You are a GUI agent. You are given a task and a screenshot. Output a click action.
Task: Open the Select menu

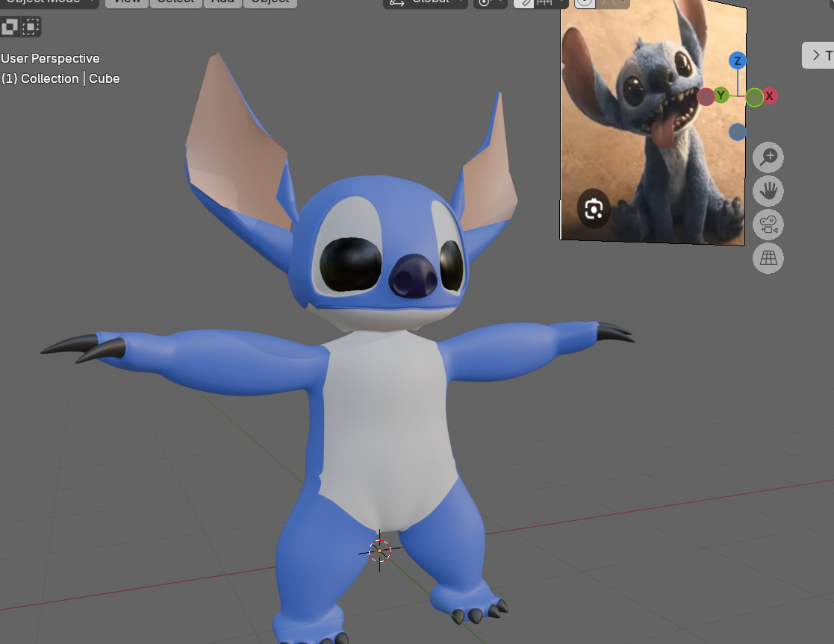tap(176, 3)
